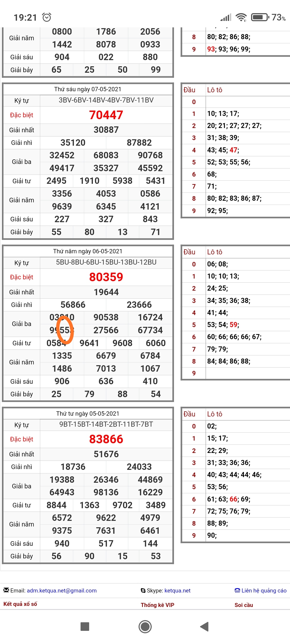Select code string 9BT-15BT-14BT-2BT-11BT-7BT
290x644 pixels.
(x=106, y=424)
